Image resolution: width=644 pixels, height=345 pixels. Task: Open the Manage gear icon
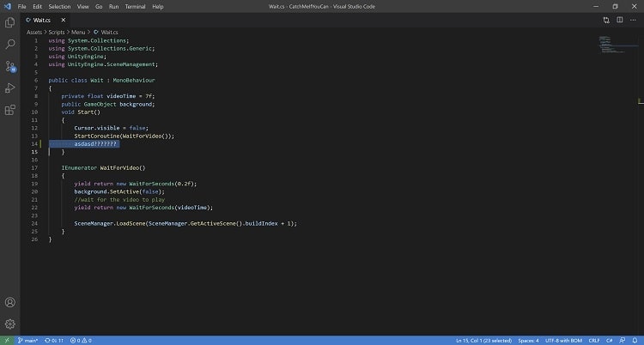(9, 324)
